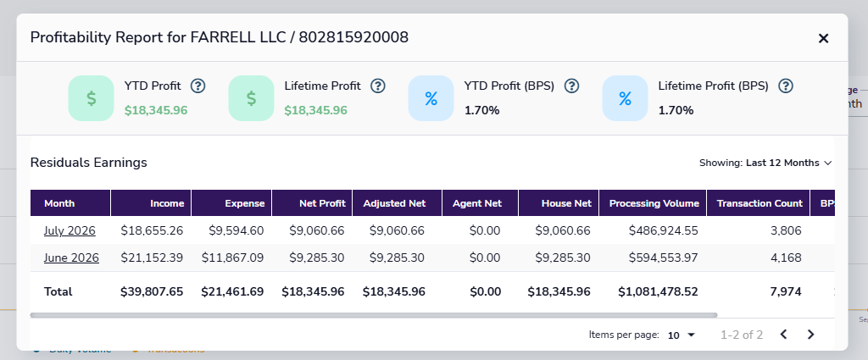Click the 1.70% value under YTD Profit (BPS)

click(481, 111)
